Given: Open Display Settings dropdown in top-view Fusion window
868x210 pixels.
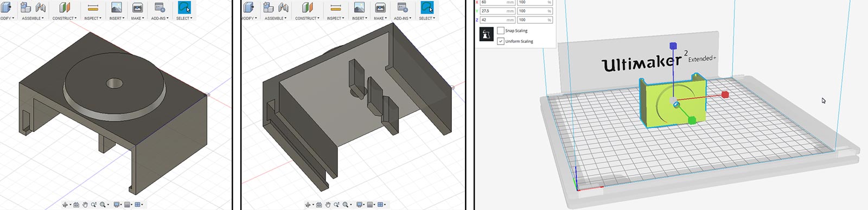Looking at the screenshot, I should [118, 205].
